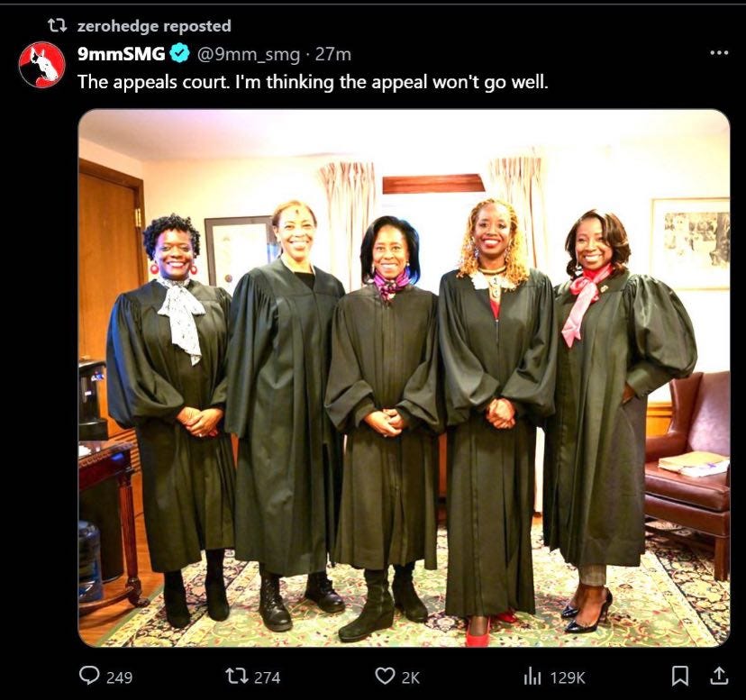The width and height of the screenshot is (746, 700).
Task: Open the zerohedge reposted link
Action: [154, 26]
